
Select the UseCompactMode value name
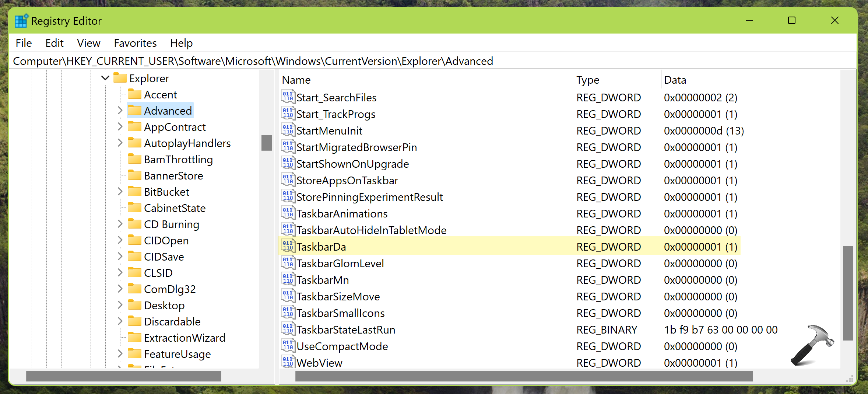pos(342,346)
